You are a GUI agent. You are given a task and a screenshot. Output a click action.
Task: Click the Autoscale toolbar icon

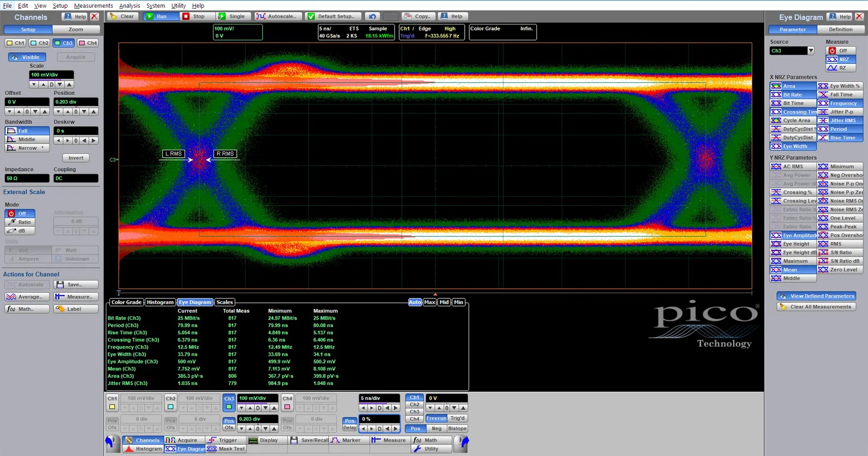click(261, 16)
